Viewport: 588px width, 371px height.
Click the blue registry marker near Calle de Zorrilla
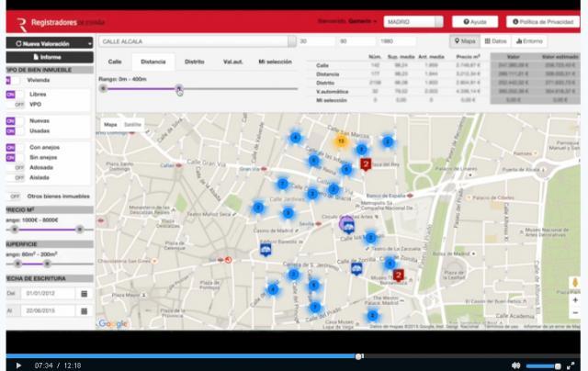tap(356, 269)
